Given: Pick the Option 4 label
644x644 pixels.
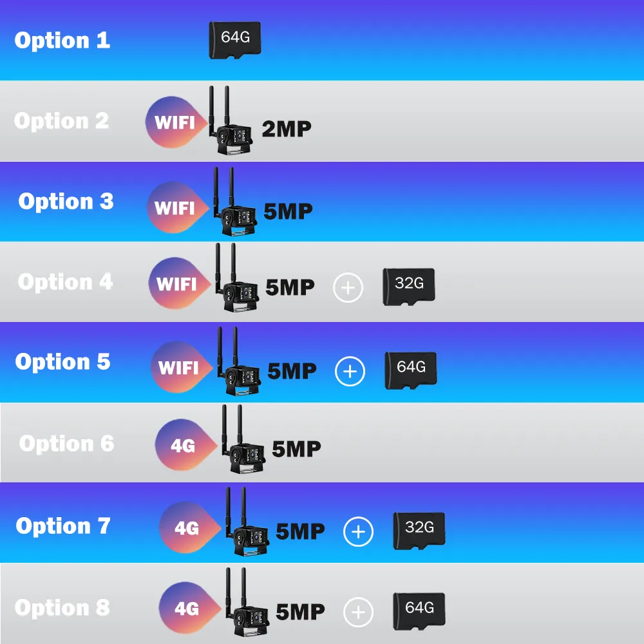Looking at the screenshot, I should 65,282.
